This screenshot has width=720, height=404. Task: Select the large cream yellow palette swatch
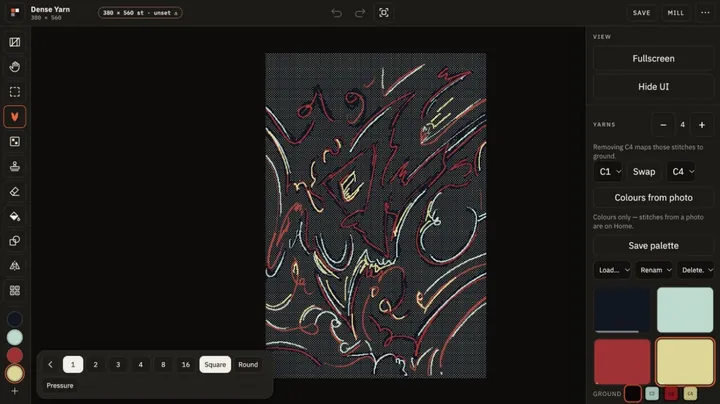pyautogui.click(x=685, y=362)
